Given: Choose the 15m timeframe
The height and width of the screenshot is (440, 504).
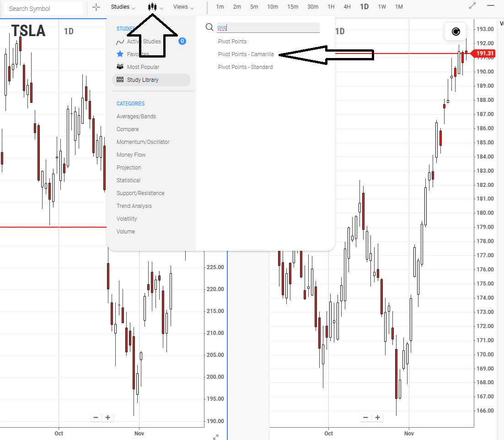Looking at the screenshot, I should pos(293,7).
